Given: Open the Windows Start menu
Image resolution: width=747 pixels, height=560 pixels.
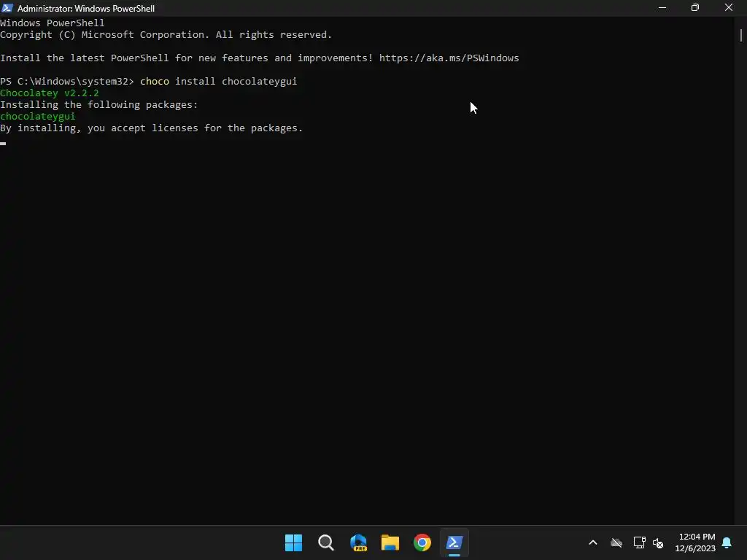Looking at the screenshot, I should click(x=293, y=542).
